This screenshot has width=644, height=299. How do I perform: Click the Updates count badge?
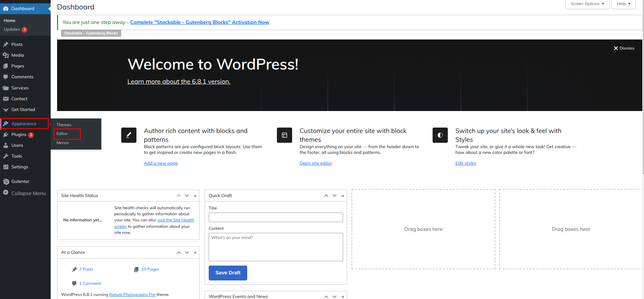(24, 30)
